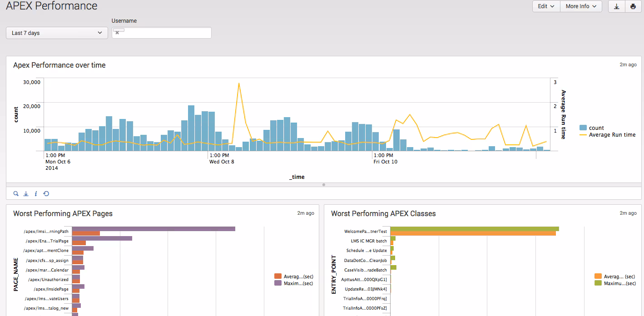View search job info for the chart panel
The image size is (644, 316).
point(36,193)
